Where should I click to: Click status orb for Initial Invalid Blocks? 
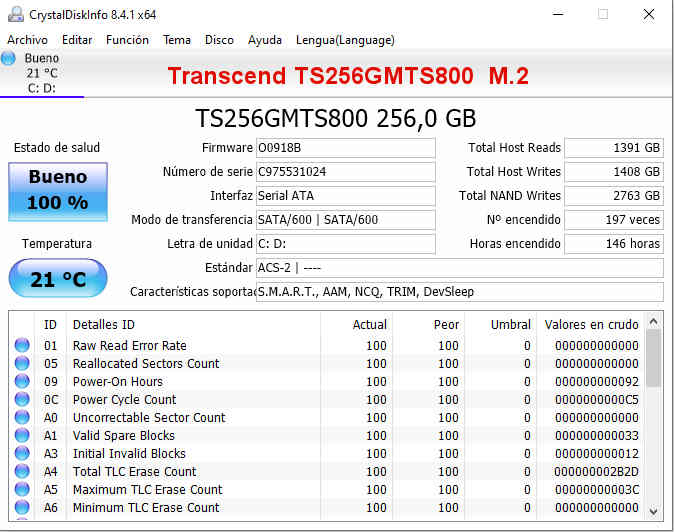click(x=22, y=453)
